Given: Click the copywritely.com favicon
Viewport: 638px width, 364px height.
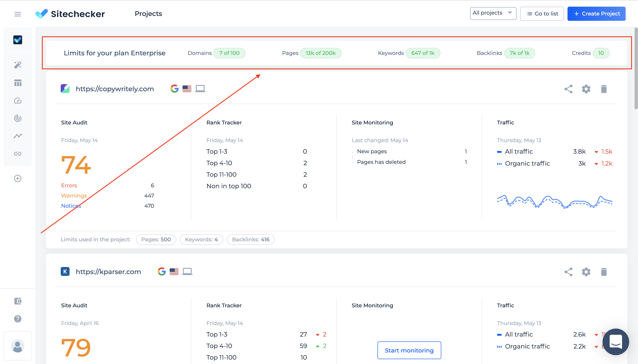Looking at the screenshot, I should 65,89.
